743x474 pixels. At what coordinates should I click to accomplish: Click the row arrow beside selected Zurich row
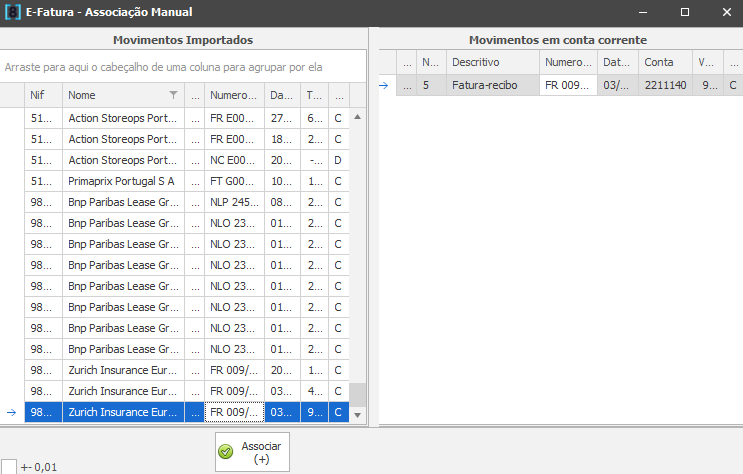(x=11, y=412)
